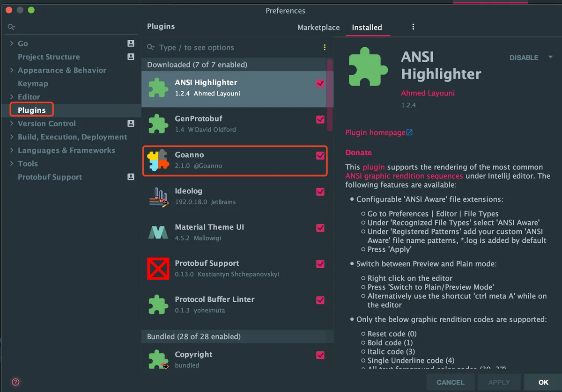
Task: Select the Protocol Buffer Linter plugin name
Action: tap(214, 299)
